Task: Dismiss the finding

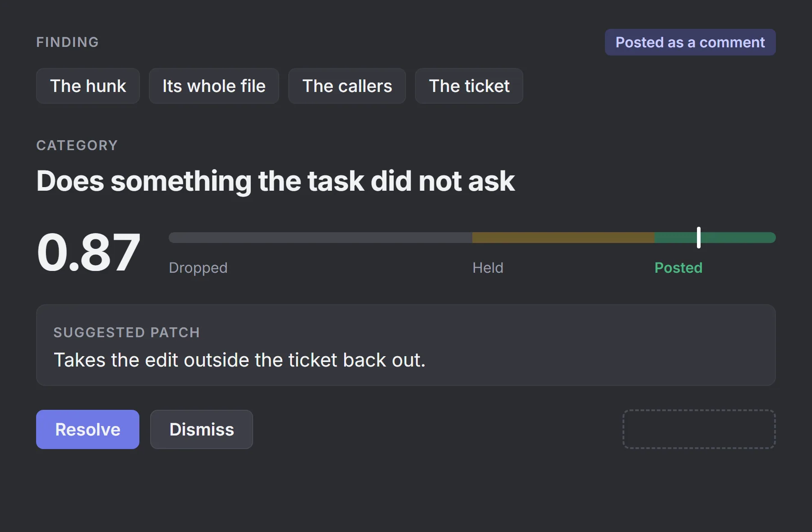Action: click(202, 429)
